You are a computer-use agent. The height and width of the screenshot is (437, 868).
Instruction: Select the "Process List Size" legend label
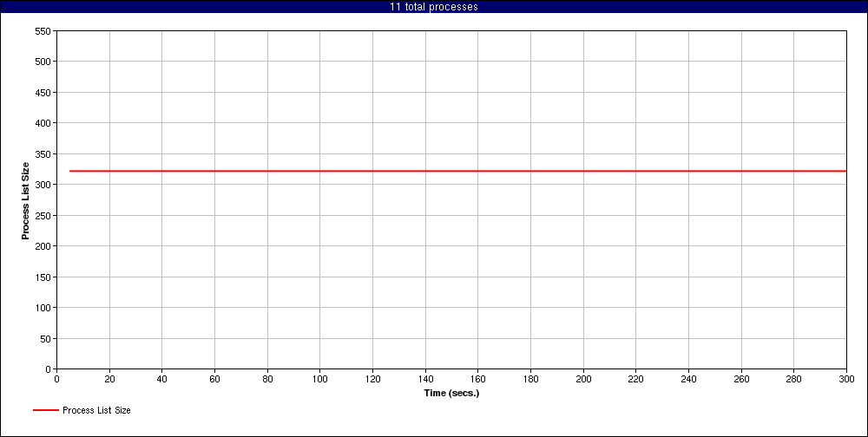(96, 410)
